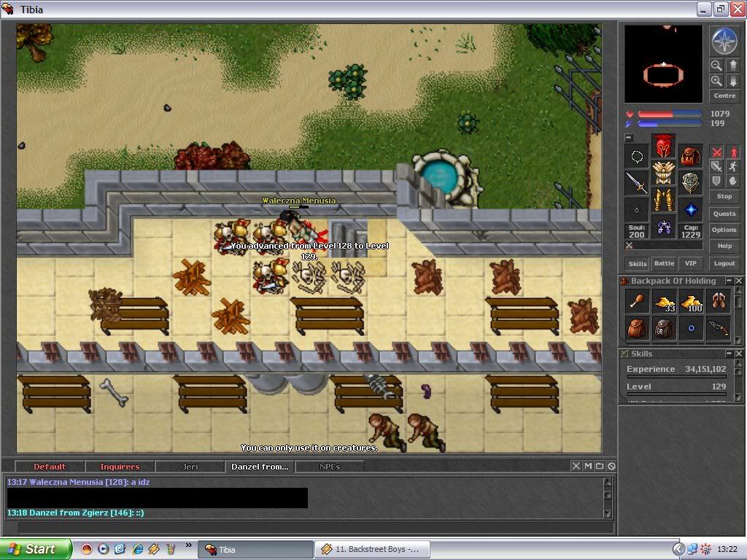The height and width of the screenshot is (560, 747).
Task: Select the meat drumstick in backpack
Action: 637,302
